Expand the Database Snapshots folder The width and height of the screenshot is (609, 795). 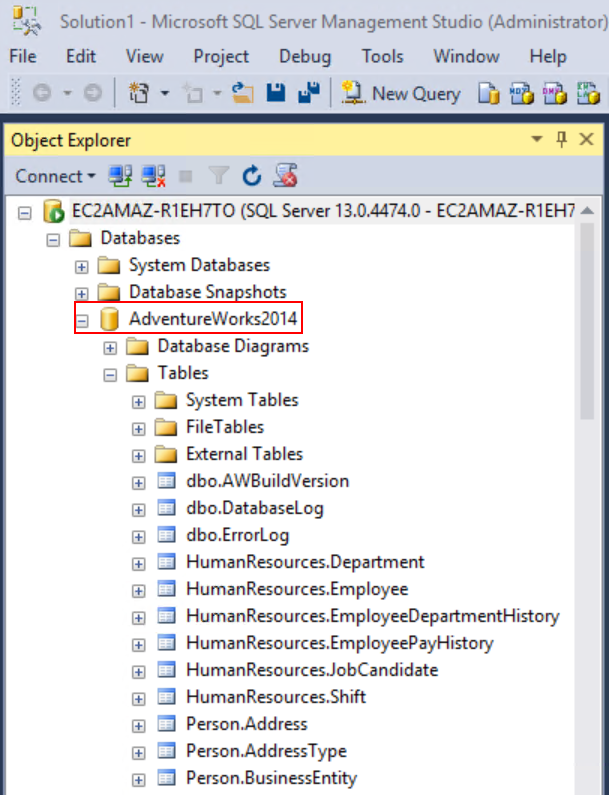pos(81,294)
